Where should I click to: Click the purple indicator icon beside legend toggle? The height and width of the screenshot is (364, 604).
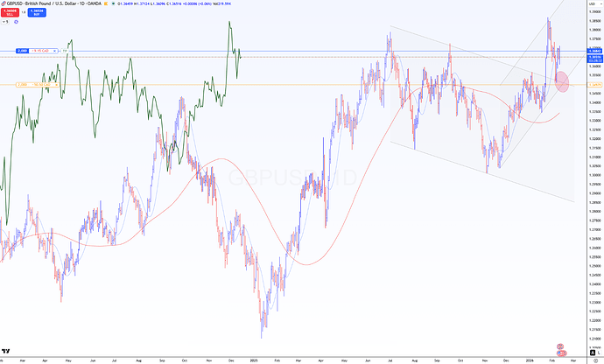(16, 22)
